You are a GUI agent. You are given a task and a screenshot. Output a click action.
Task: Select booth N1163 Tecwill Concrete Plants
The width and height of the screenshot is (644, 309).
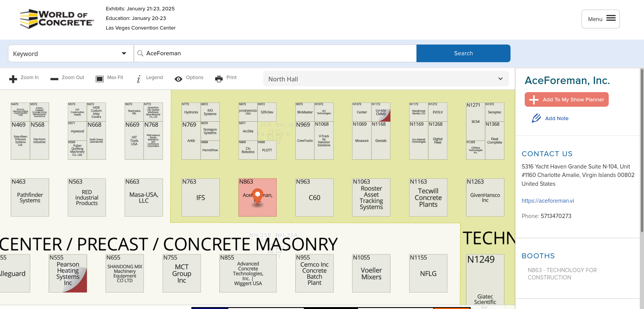coord(428,197)
